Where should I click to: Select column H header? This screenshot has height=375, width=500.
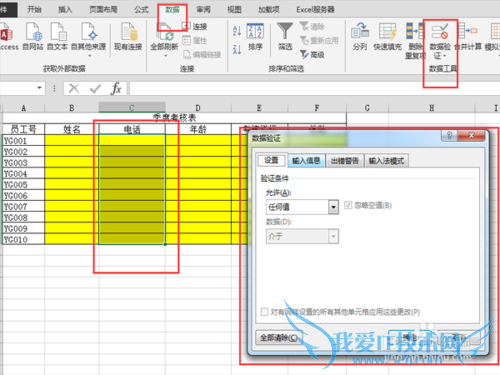click(432, 108)
